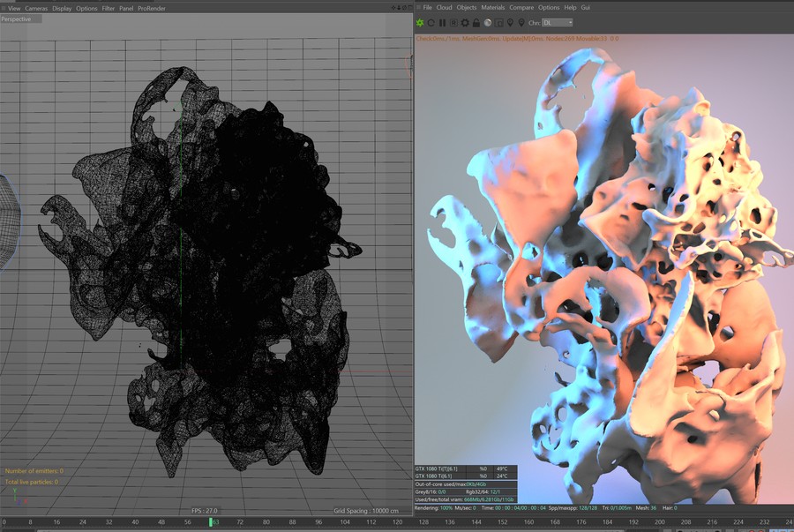Toggle clay mode sphere icon

click(488, 23)
